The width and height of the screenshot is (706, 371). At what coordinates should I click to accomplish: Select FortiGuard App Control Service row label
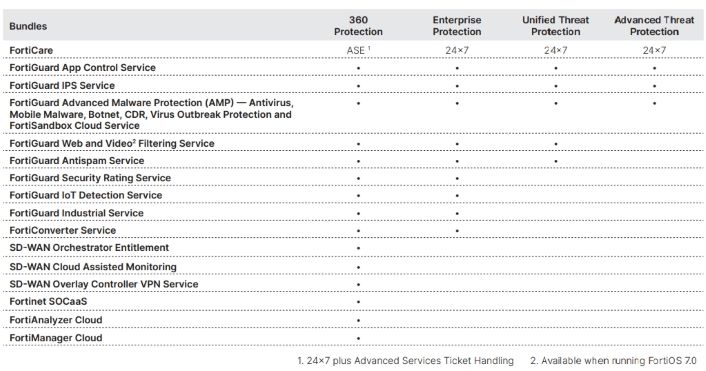(x=82, y=68)
